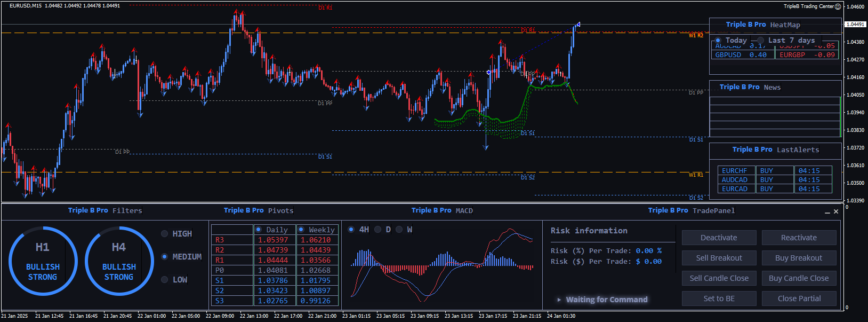Select the LOW filter radio button

point(165,280)
